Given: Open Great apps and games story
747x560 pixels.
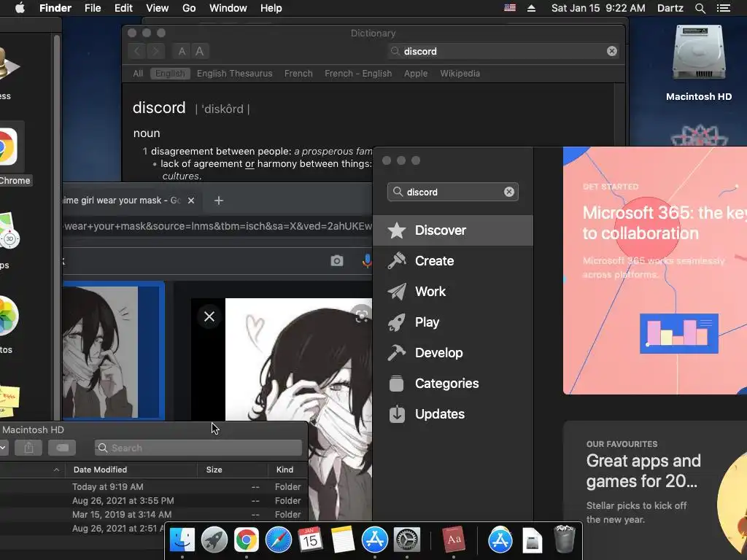Looking at the screenshot, I should 655,491.
